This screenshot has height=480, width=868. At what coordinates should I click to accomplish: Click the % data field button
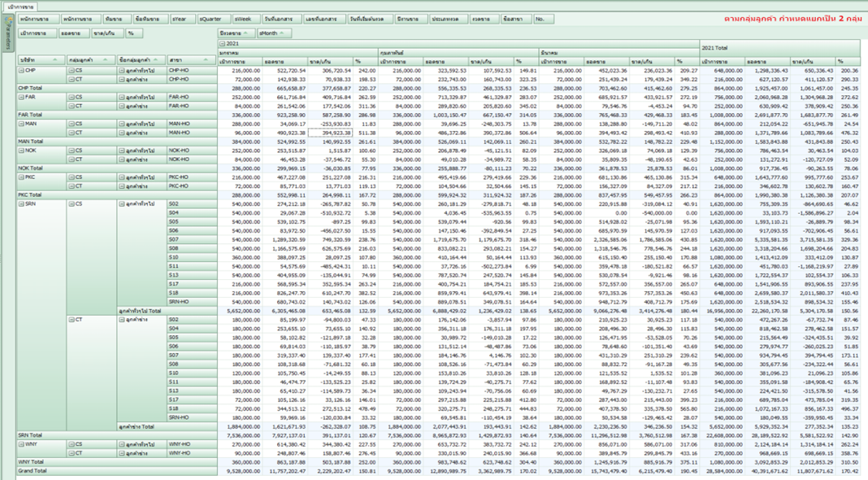pos(131,33)
